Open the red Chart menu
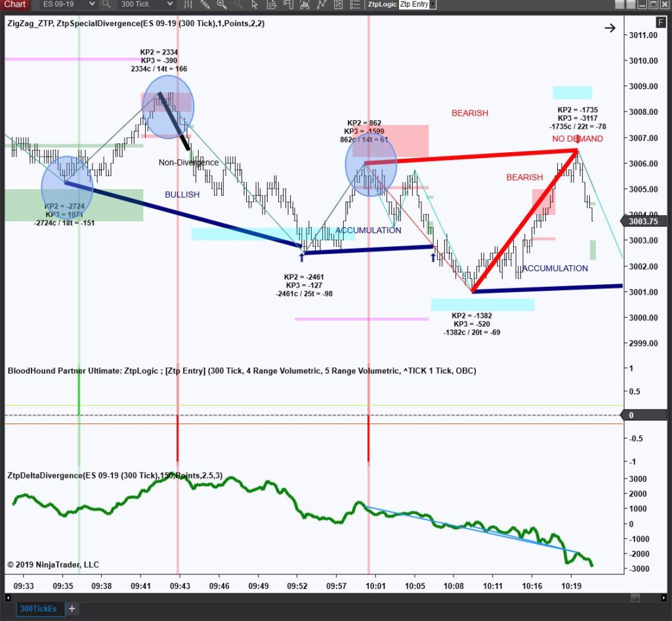 pyautogui.click(x=14, y=5)
